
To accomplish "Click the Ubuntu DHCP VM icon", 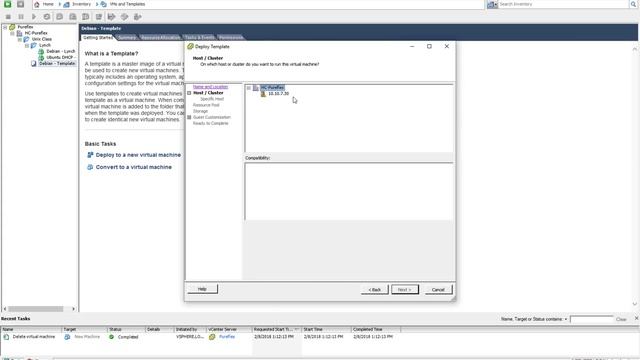I will click(41, 58).
